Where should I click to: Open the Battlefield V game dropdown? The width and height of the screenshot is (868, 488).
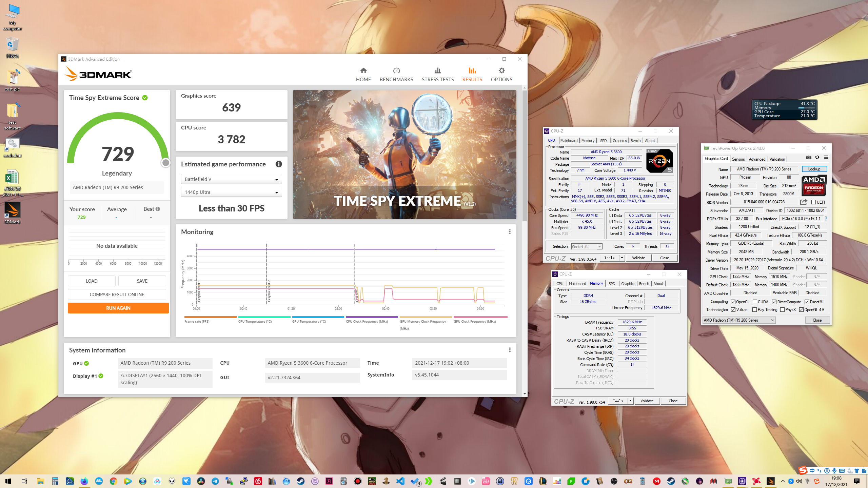click(x=231, y=179)
